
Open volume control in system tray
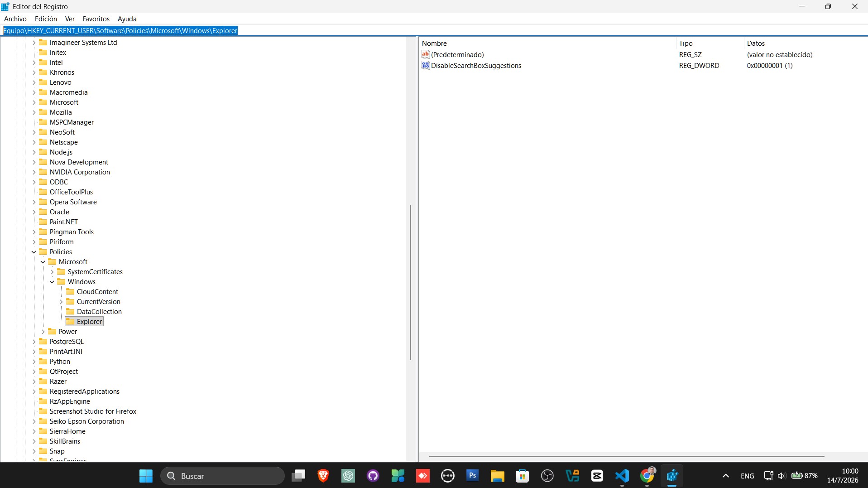coord(782,476)
